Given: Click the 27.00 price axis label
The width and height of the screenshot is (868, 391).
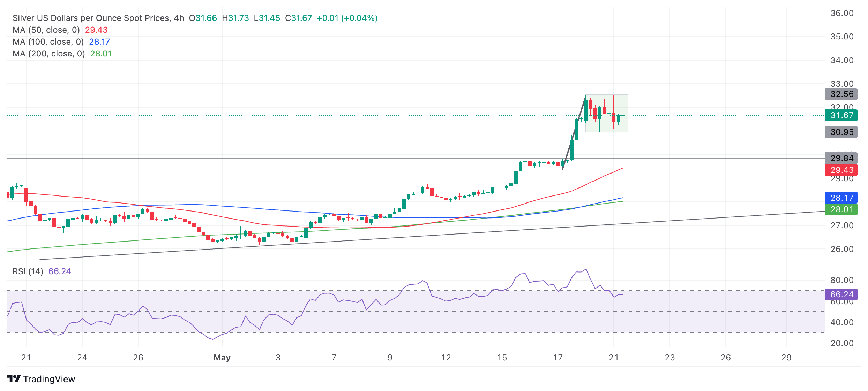Looking at the screenshot, I should (x=842, y=225).
